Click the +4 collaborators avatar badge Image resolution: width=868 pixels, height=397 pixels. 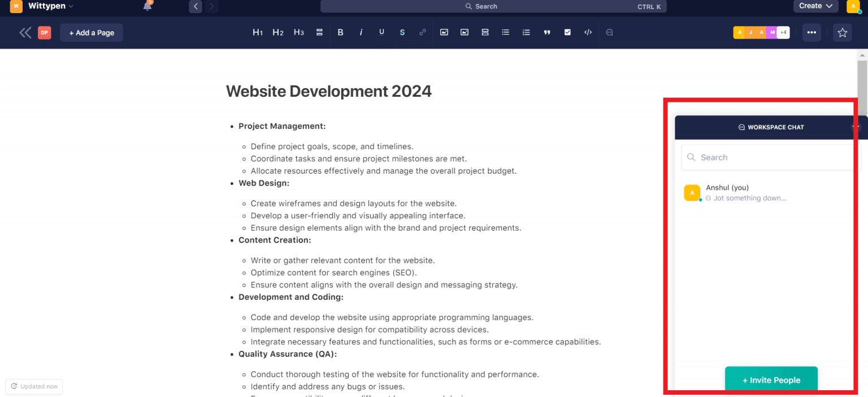(x=783, y=32)
